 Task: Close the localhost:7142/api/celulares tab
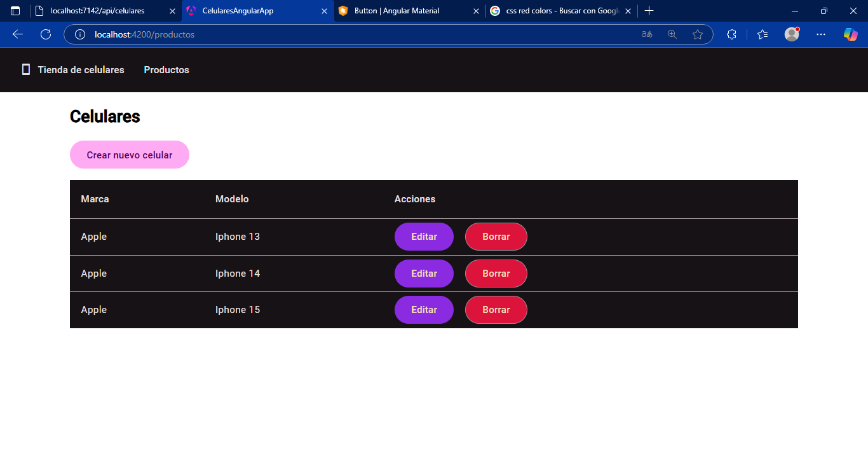[172, 11]
